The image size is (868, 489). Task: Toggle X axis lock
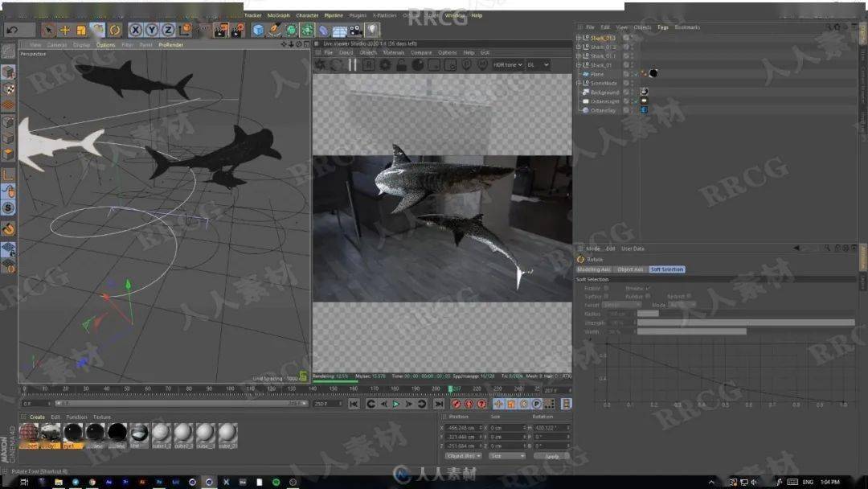point(136,30)
